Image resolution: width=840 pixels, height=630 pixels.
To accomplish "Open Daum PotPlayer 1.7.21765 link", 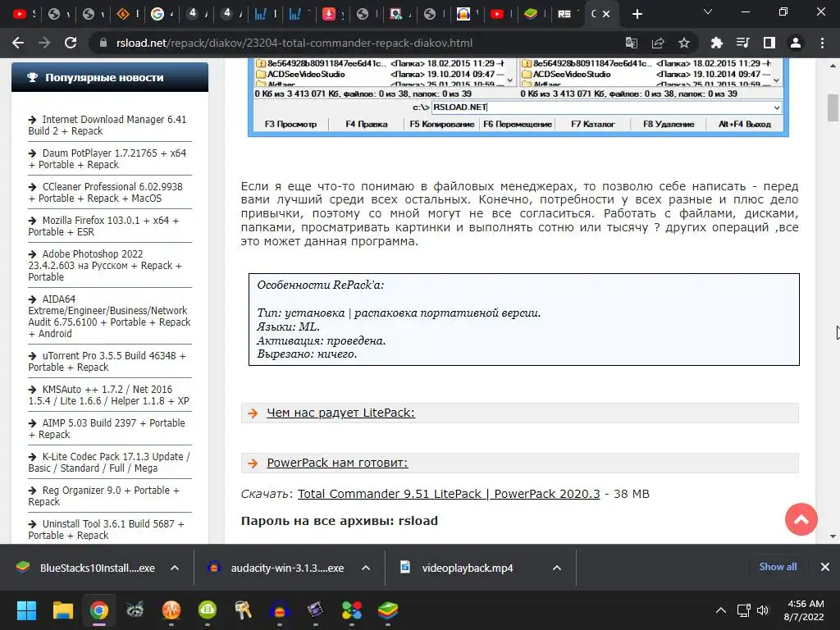I will click(x=107, y=159).
